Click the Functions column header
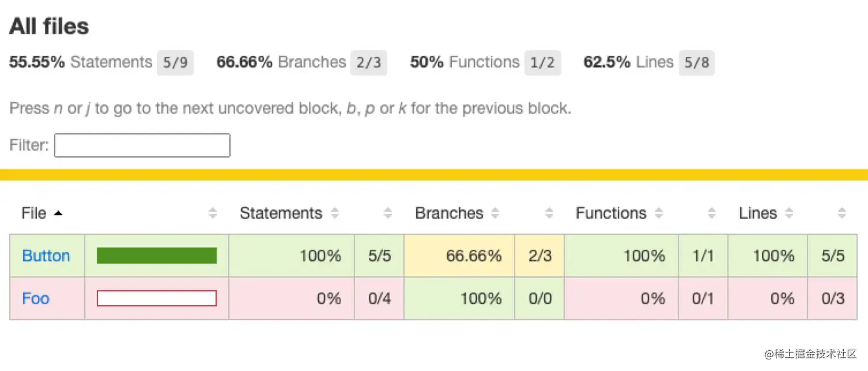868x371 pixels. click(x=611, y=213)
